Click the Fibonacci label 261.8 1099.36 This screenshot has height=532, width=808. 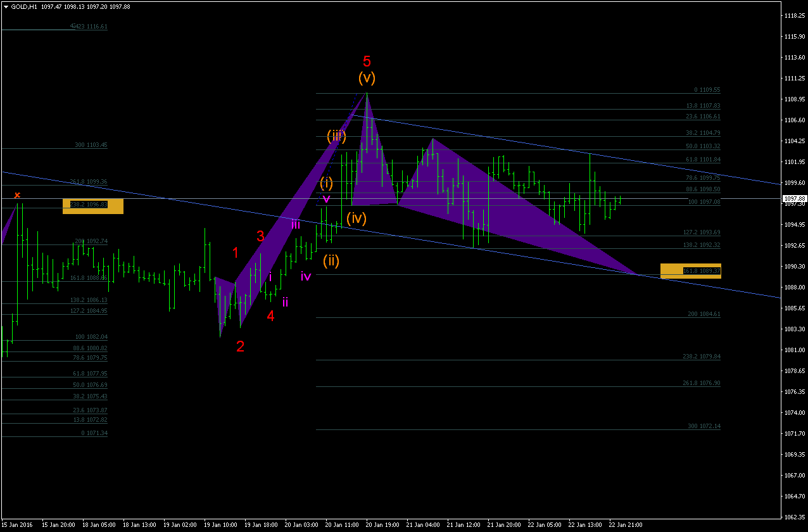pos(89,182)
